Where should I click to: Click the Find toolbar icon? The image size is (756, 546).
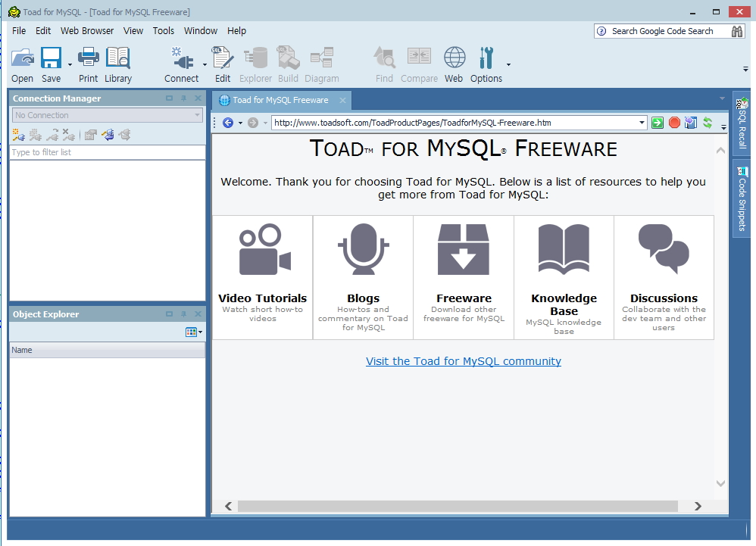tap(384, 58)
